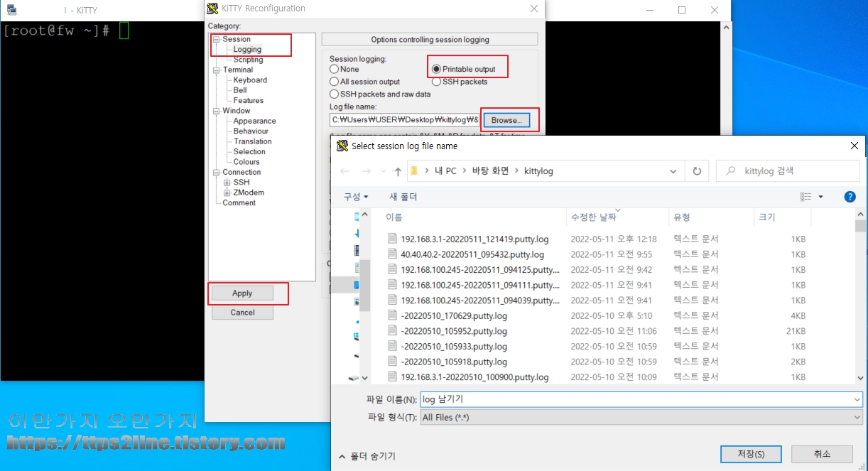Viewport: 868px width, 471px height.
Task: Click folder icon in the address bar
Action: (x=415, y=171)
